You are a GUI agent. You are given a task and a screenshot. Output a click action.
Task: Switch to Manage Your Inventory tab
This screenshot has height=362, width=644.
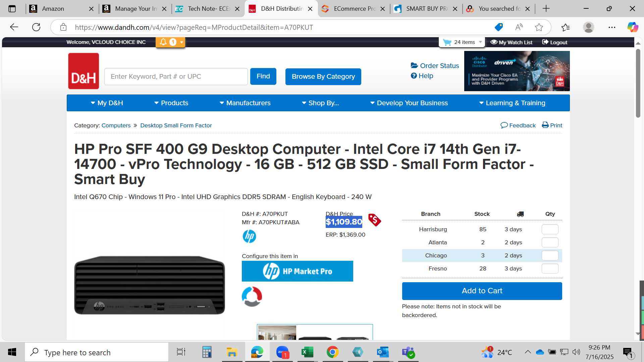tap(135, 9)
